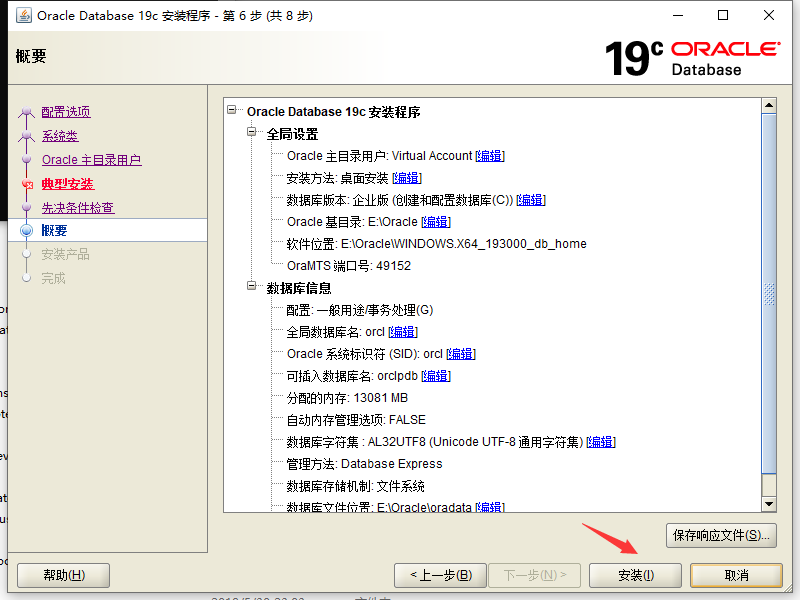Click the 先决条件检查 step dot icon
This screenshot has height=600, width=800.
[x=25, y=207]
